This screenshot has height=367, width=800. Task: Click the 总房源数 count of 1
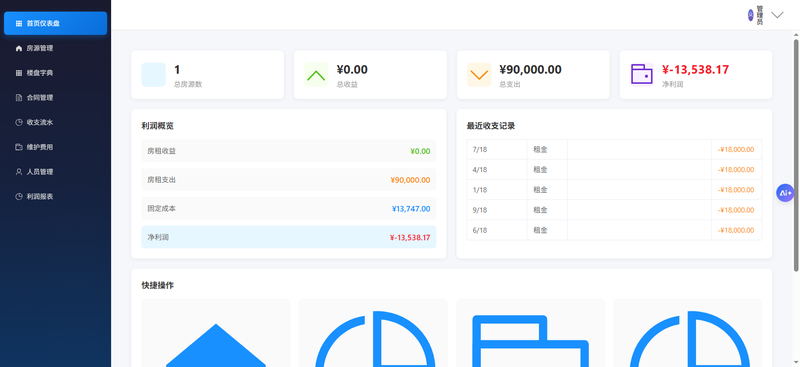coord(177,70)
